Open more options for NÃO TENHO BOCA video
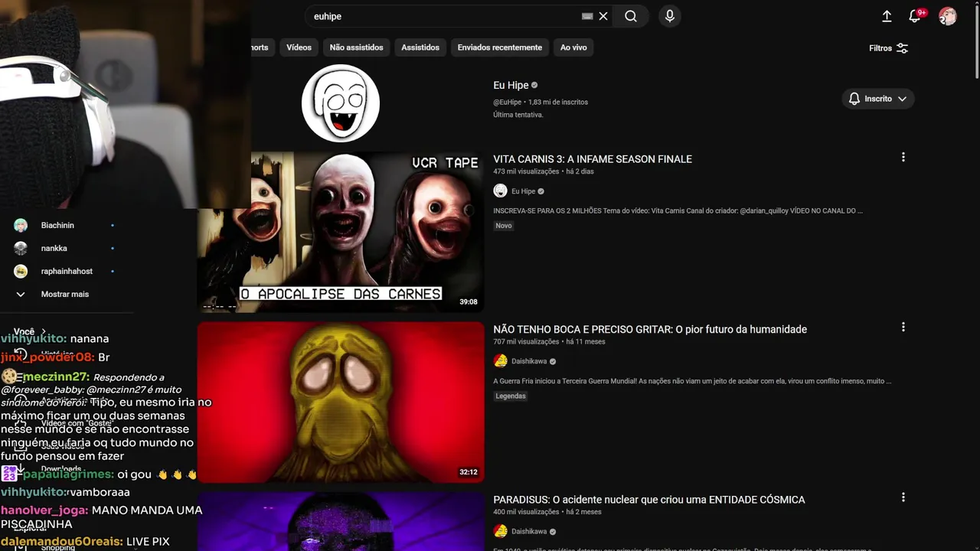The height and width of the screenshot is (551, 980). [x=903, y=327]
